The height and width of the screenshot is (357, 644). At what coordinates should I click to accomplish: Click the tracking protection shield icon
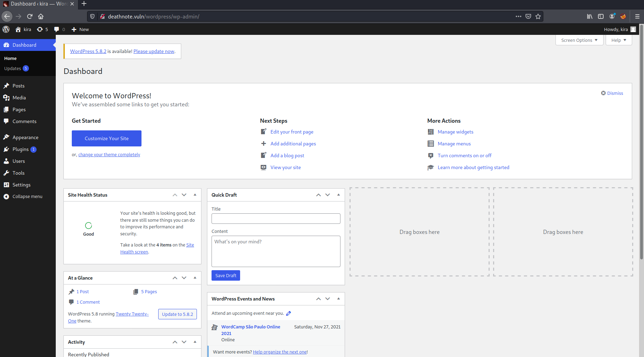(92, 16)
